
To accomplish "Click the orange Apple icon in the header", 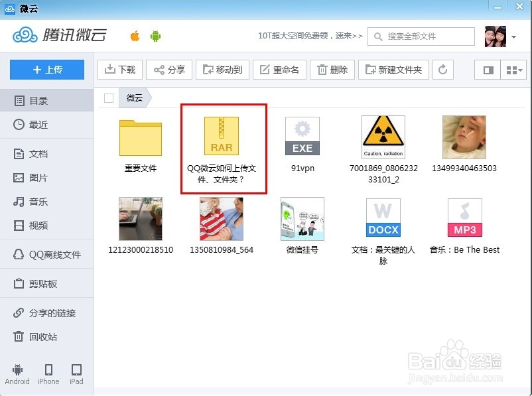I will pos(135,36).
